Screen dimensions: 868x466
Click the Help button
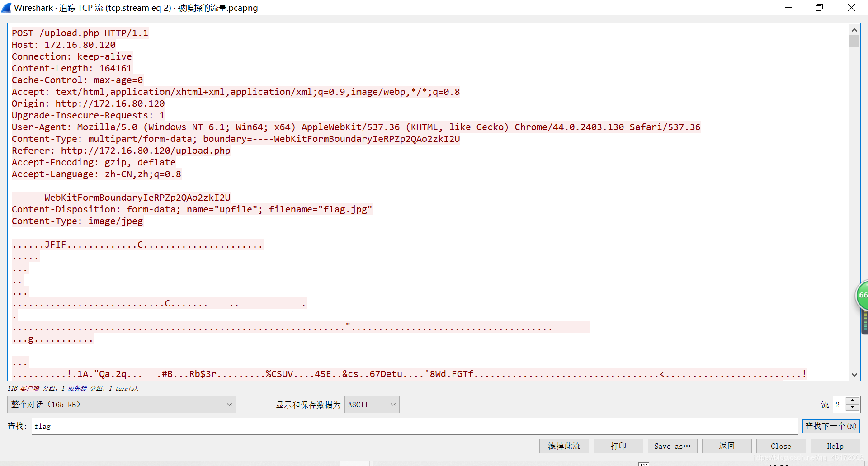[x=835, y=446]
